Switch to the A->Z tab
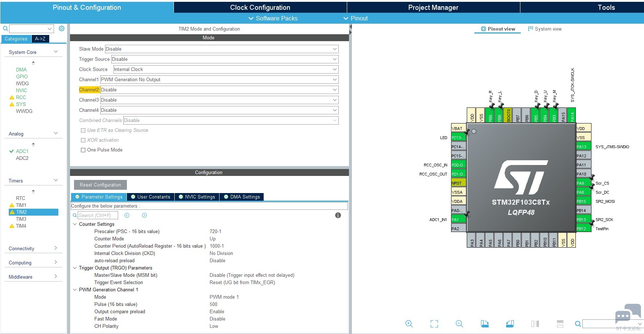 click(x=40, y=39)
